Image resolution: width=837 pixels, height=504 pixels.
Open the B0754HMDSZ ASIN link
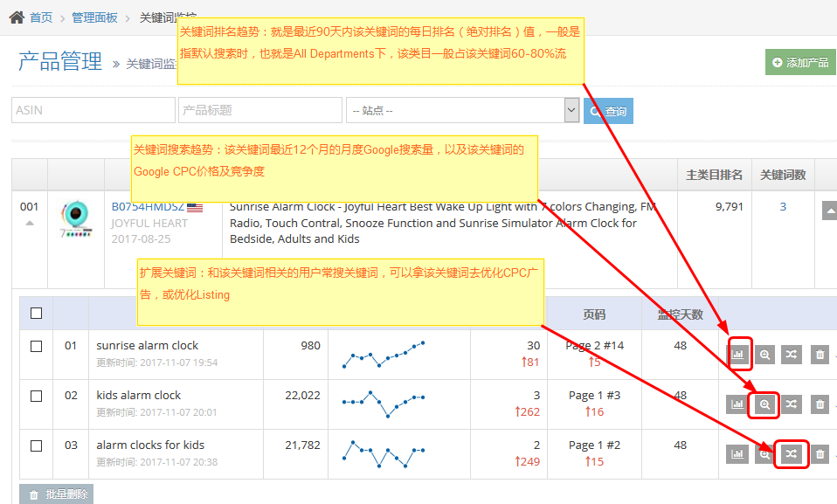click(x=147, y=207)
